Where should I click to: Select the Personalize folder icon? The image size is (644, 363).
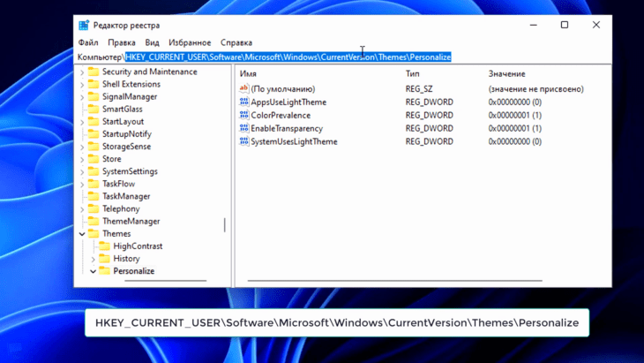tap(105, 271)
